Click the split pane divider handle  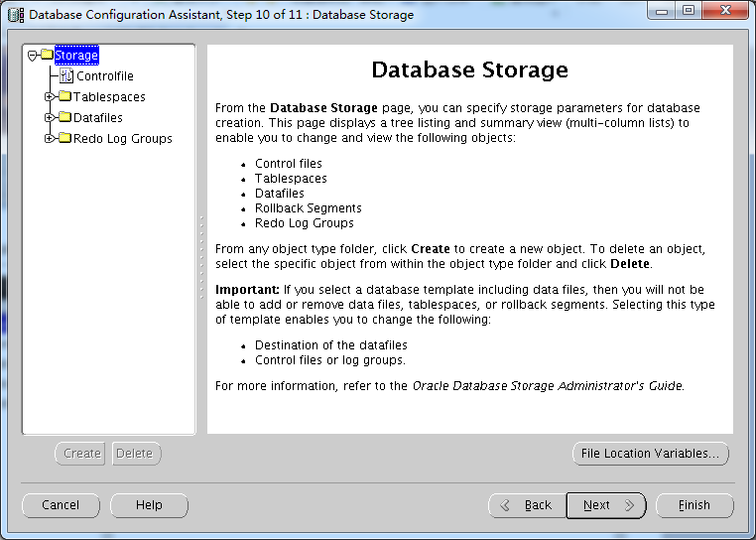tap(201, 258)
